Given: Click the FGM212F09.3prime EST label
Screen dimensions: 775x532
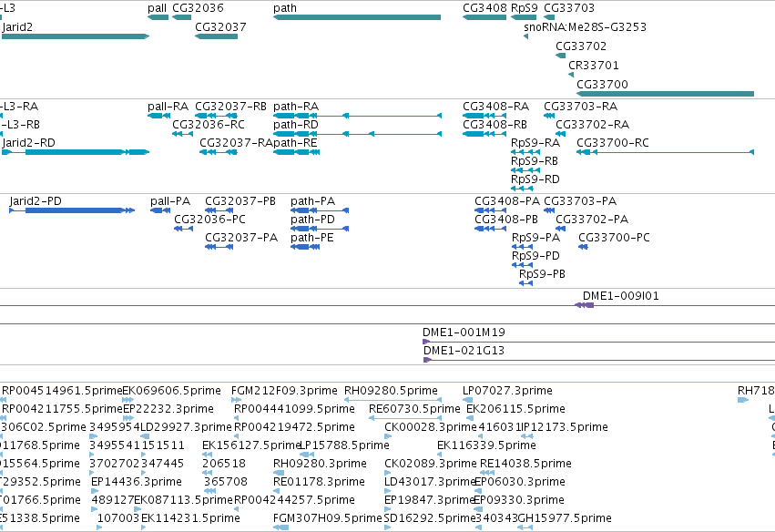Looking at the screenshot, I should [x=284, y=391].
